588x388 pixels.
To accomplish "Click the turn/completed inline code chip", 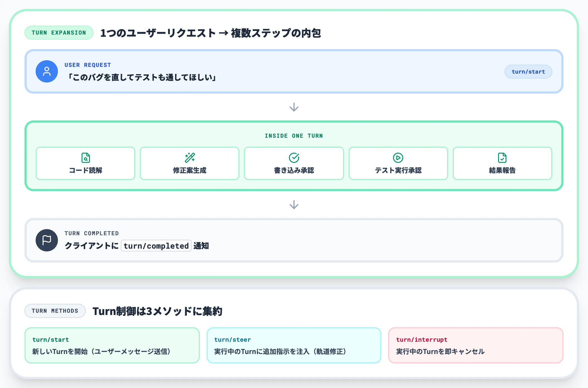I will pyautogui.click(x=156, y=246).
